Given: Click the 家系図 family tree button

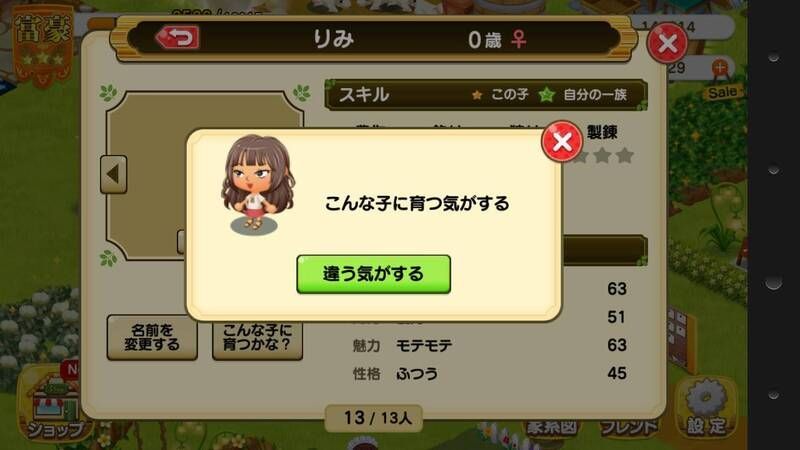Looking at the screenshot, I should [552, 427].
